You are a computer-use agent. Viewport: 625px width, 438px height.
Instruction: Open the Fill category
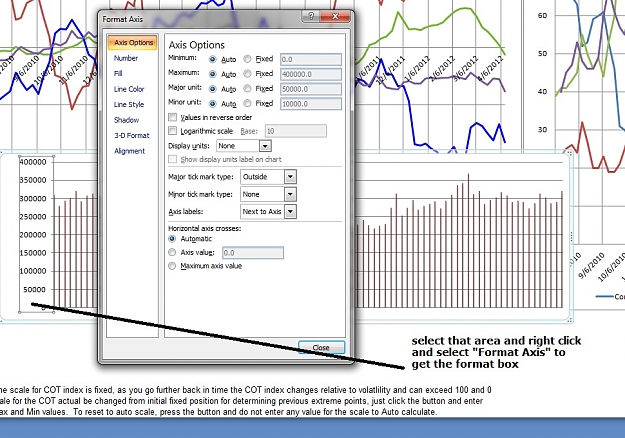[118, 73]
